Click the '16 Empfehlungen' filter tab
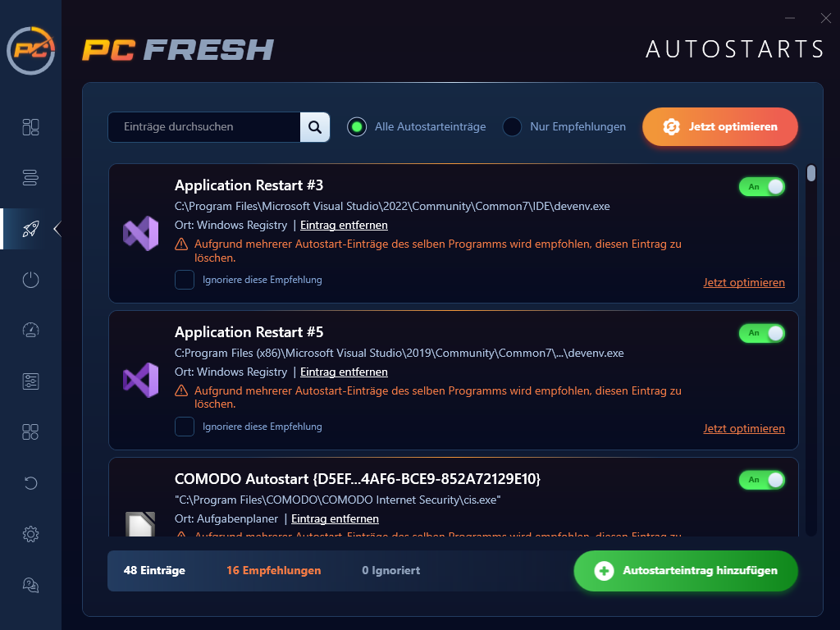This screenshot has height=630, width=840. click(x=273, y=570)
